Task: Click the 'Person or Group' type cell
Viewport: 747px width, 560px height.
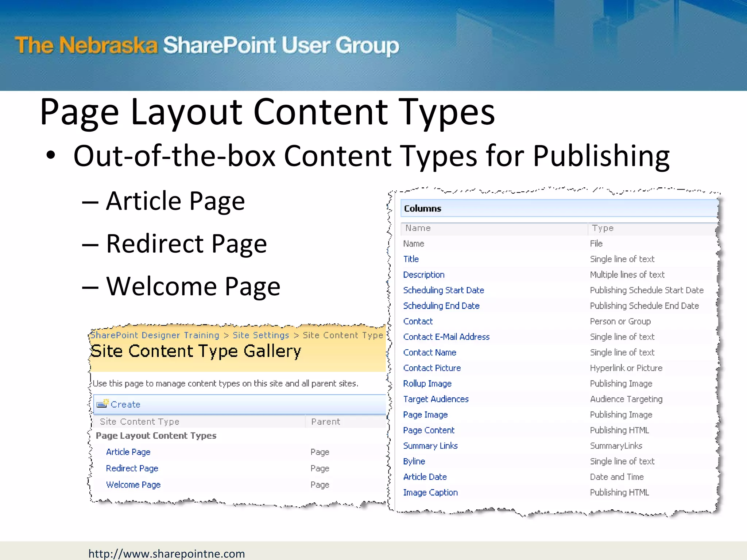Action: click(620, 321)
